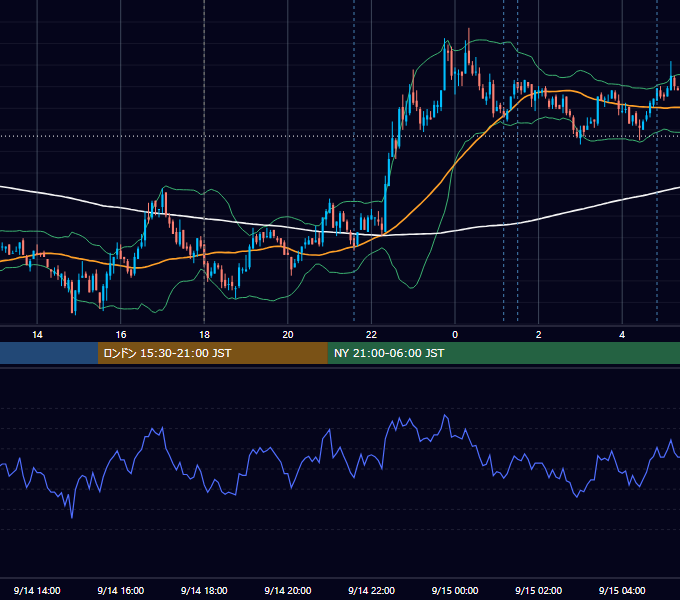Click the 14 hour label on price chart axis
680x600 pixels.
click(x=37, y=335)
